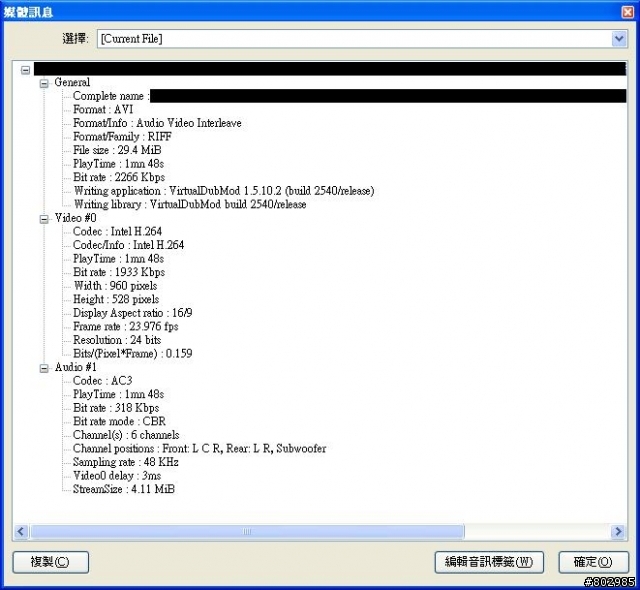This screenshot has height=590, width=640.
Task: Select Format/Info : Audio Video Interleave row
Action: pos(157,123)
